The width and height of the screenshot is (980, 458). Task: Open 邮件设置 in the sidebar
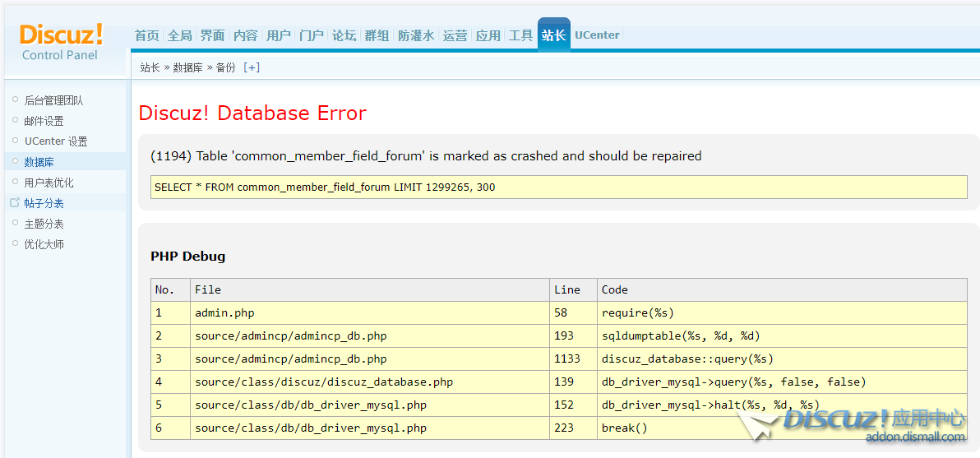coord(44,121)
